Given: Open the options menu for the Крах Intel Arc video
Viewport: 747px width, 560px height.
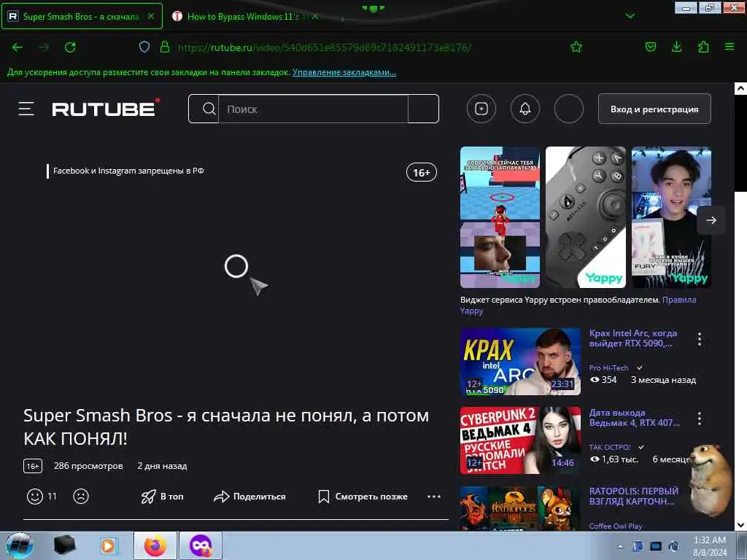Looking at the screenshot, I should pos(699,339).
